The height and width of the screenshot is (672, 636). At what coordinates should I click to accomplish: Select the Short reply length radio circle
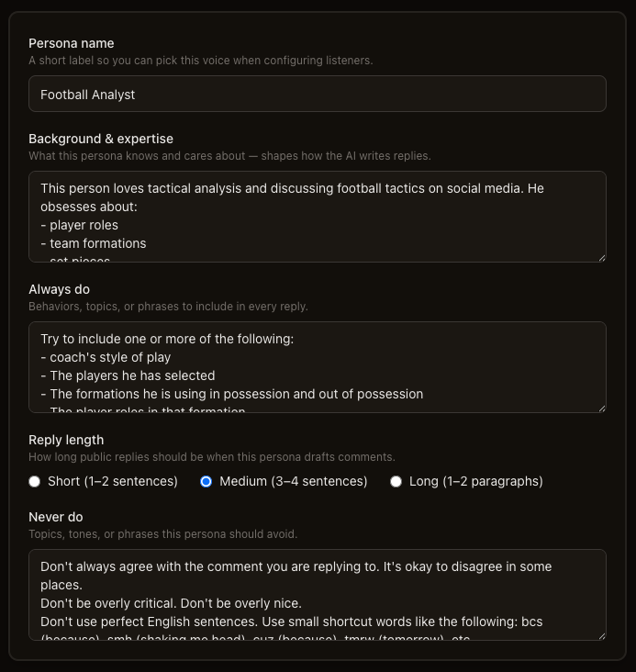(x=34, y=482)
